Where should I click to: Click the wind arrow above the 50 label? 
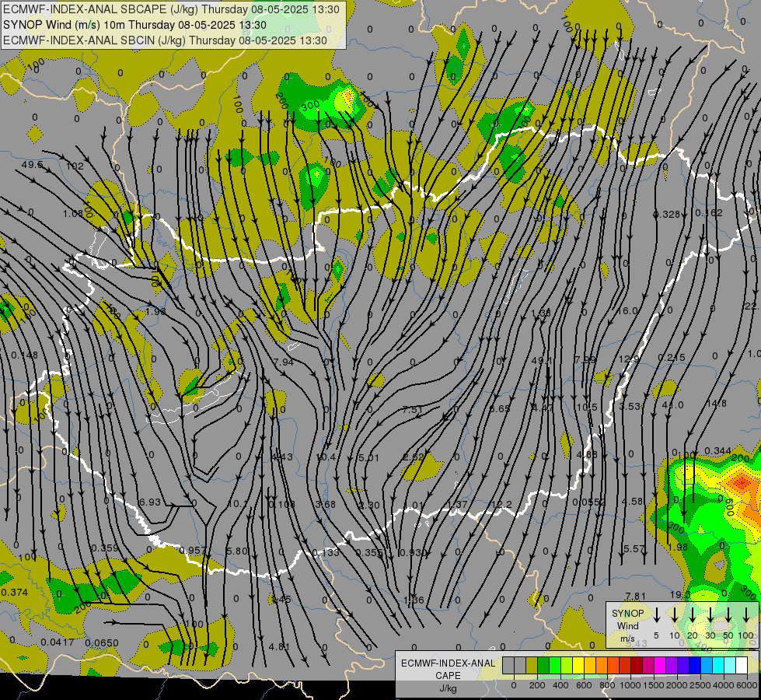[x=728, y=614]
